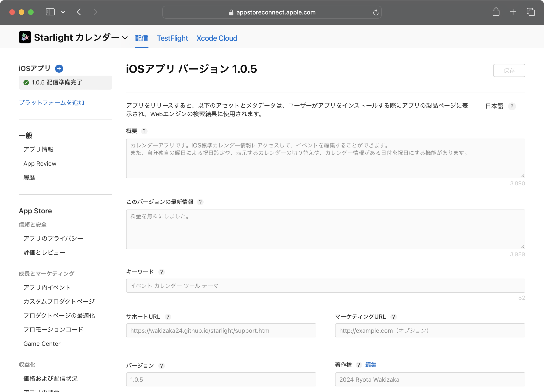This screenshot has width=544, height=392.
Task: Click the blue plus icon beside iOSアプリ
Action: [x=59, y=69]
